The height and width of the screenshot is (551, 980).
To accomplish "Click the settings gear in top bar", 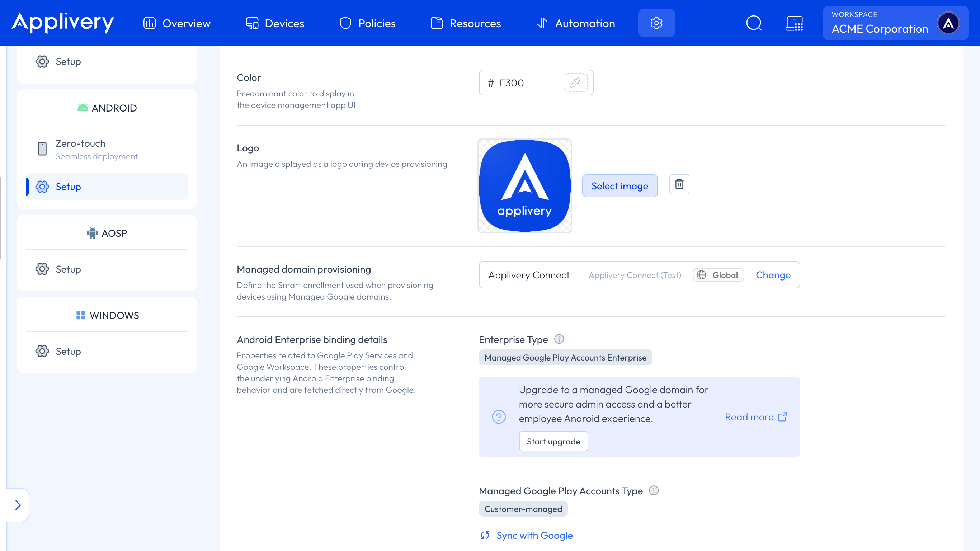I will 656,23.
